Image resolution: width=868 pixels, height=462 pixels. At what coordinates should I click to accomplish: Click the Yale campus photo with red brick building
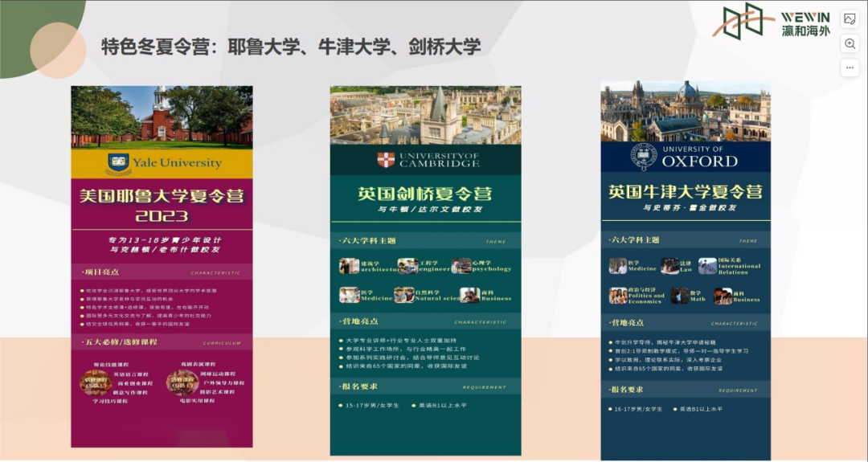[162, 117]
